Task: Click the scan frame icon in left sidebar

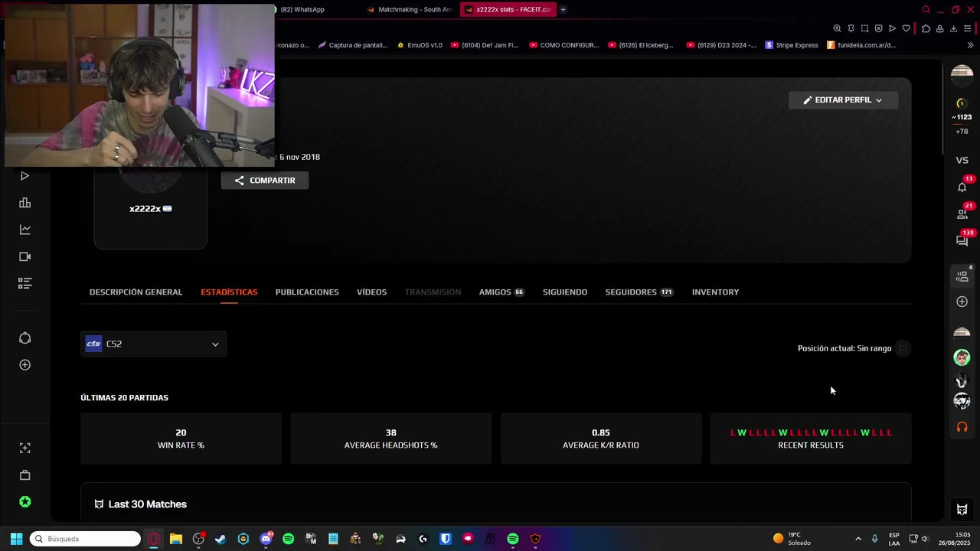Action: tap(24, 448)
